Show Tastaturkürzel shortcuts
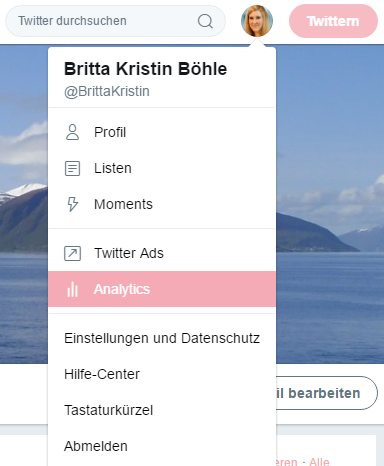Viewport: 384px width, 466px height. [162, 410]
